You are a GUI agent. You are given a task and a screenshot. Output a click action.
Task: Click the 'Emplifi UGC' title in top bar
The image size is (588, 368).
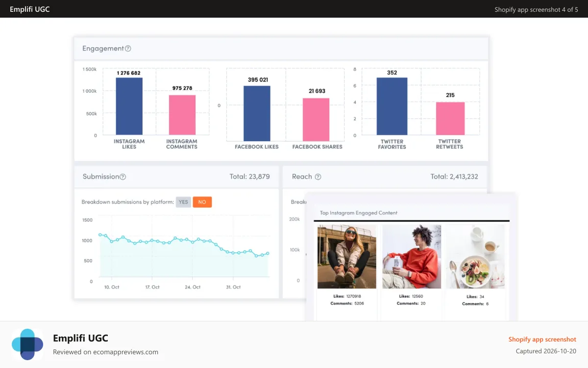point(30,9)
